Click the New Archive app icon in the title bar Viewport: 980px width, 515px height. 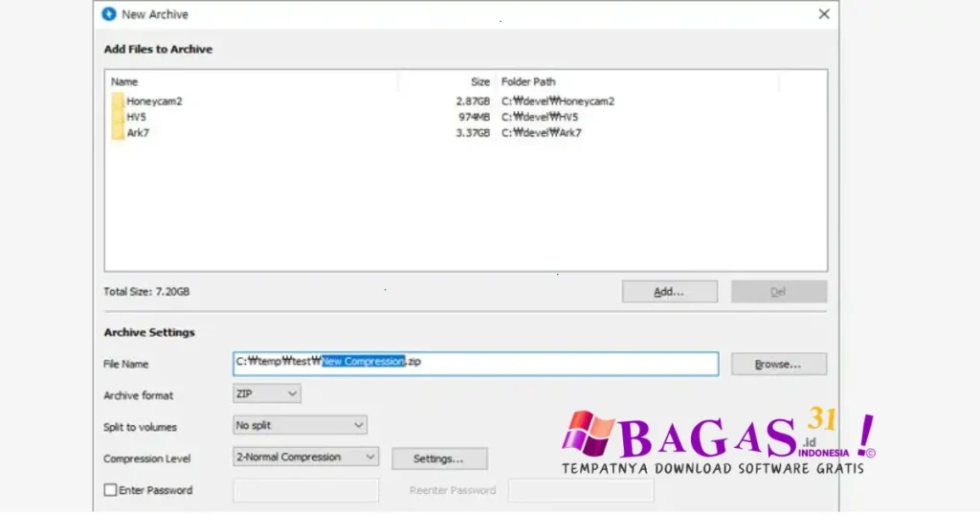(109, 13)
